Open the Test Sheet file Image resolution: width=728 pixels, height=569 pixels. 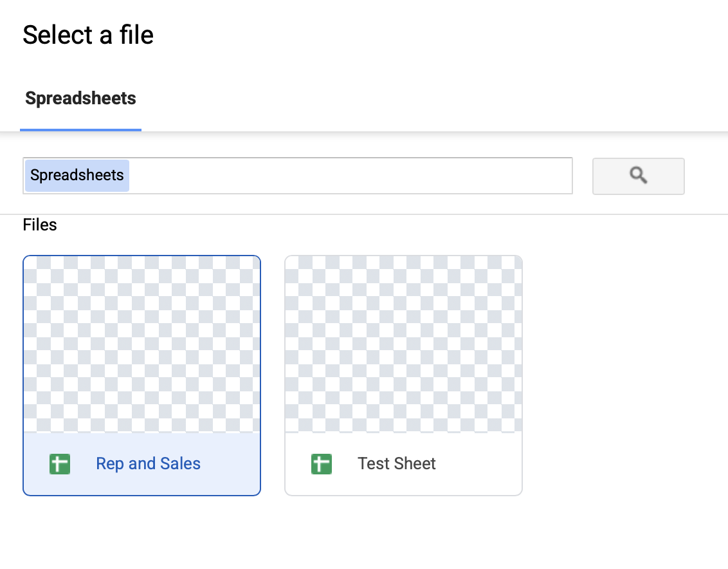click(x=403, y=375)
